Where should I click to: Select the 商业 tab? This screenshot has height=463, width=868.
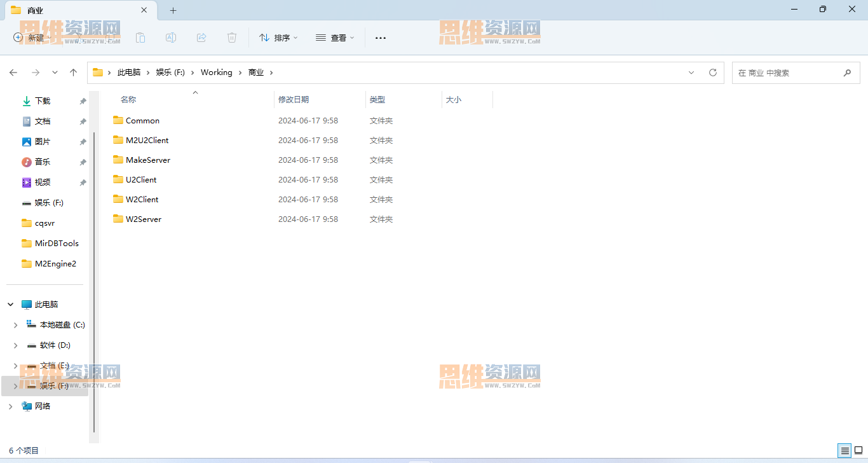click(x=79, y=10)
